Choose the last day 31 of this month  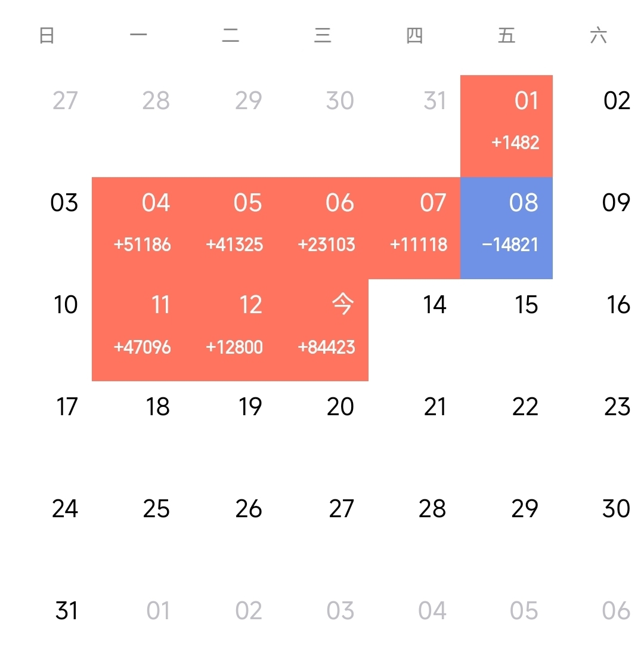[x=66, y=611]
